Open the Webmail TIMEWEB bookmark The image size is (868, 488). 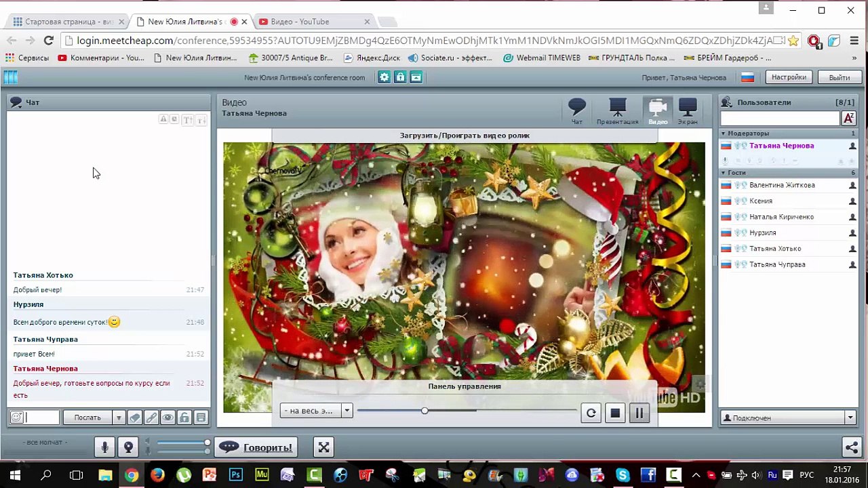(x=542, y=58)
